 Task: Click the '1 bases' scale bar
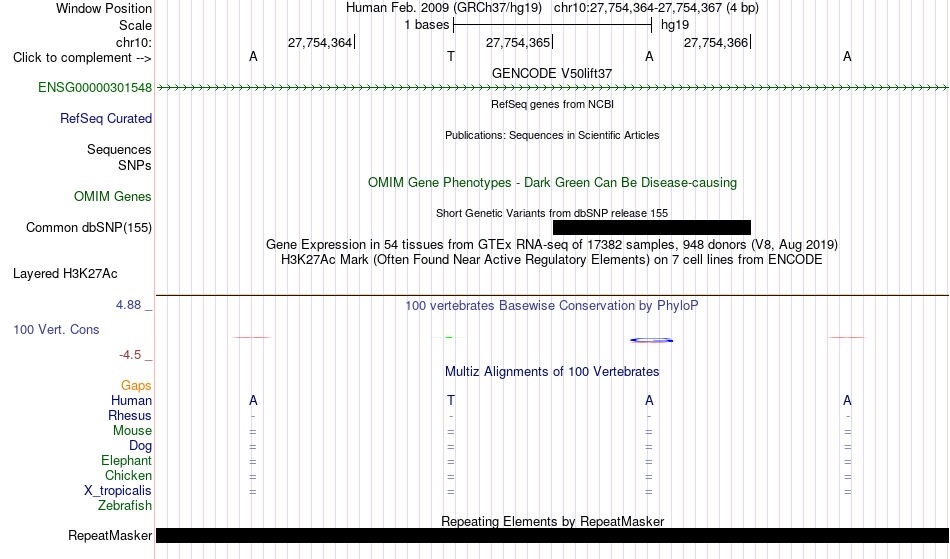[x=552, y=25]
